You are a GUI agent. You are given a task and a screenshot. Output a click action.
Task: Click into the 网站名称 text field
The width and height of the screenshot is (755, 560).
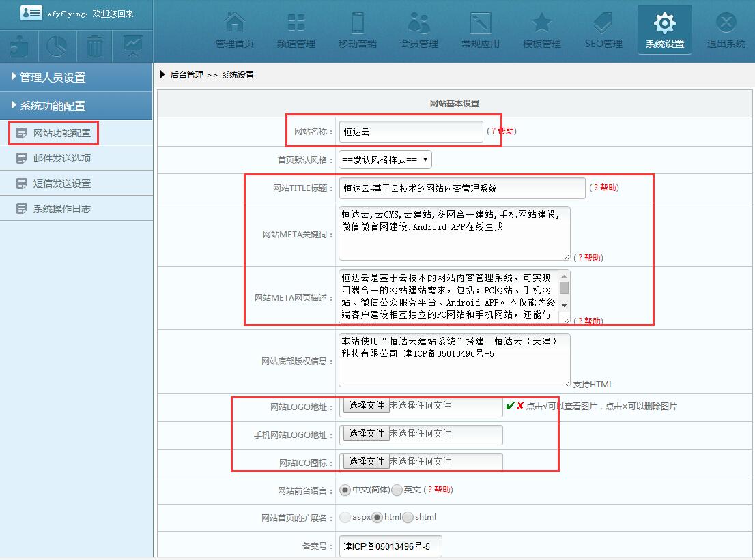pyautogui.click(x=410, y=132)
